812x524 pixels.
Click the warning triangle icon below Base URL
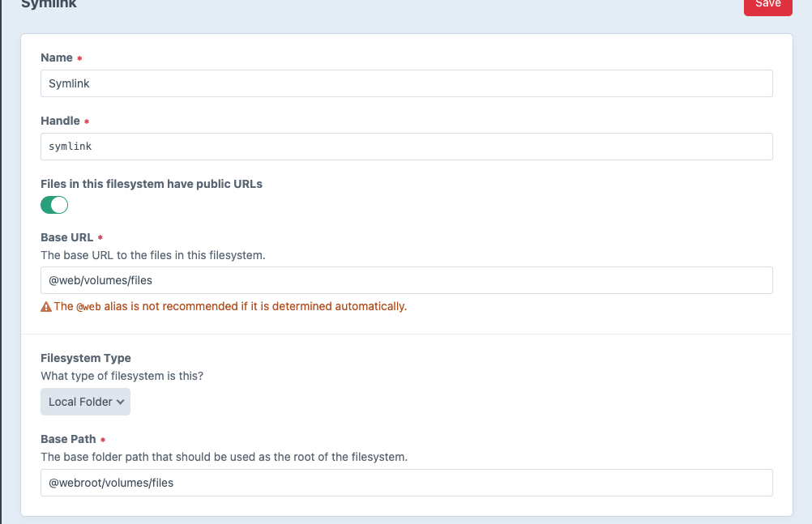(x=45, y=306)
